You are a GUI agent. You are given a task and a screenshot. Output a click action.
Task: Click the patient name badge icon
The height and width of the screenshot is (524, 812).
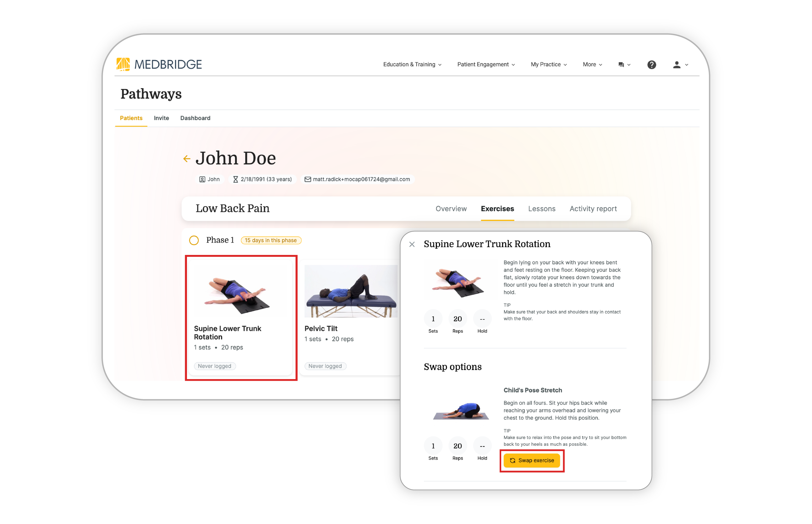202,179
